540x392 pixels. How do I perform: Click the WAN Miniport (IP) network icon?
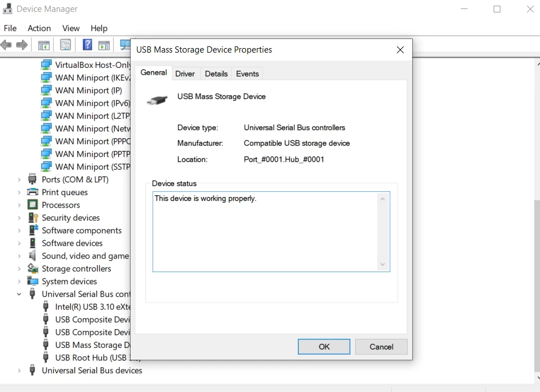click(46, 91)
